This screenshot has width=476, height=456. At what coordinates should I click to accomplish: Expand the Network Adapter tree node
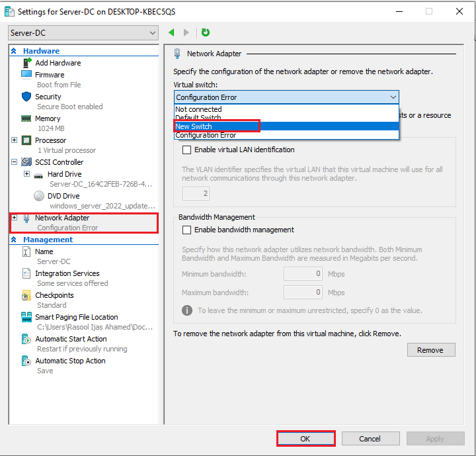coord(15,218)
